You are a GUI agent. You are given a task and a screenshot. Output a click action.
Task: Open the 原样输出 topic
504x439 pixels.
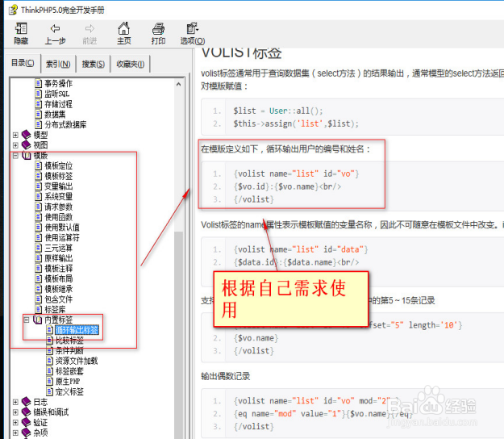click(59, 258)
